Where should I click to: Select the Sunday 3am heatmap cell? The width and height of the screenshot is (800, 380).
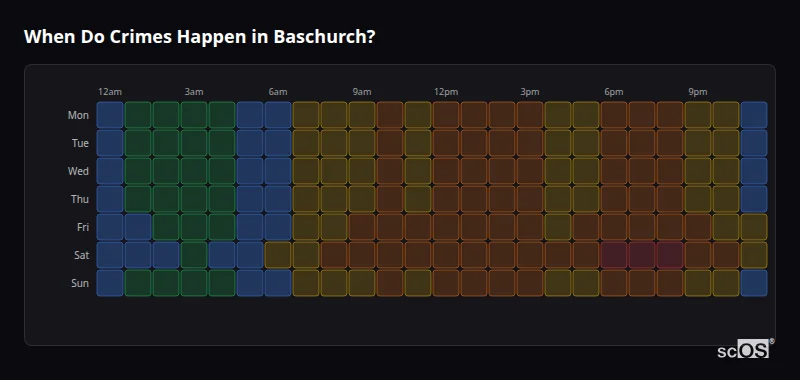click(x=194, y=283)
